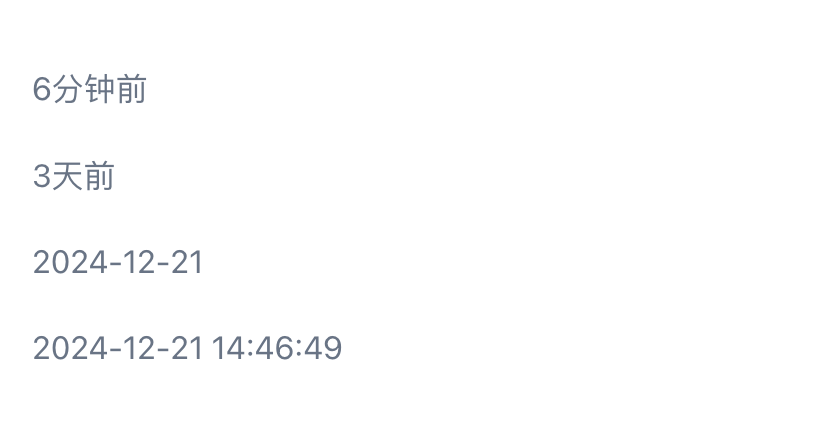This screenshot has height=430, width=838.
Task: Click "2024" in the date-only line
Action: click(x=70, y=262)
